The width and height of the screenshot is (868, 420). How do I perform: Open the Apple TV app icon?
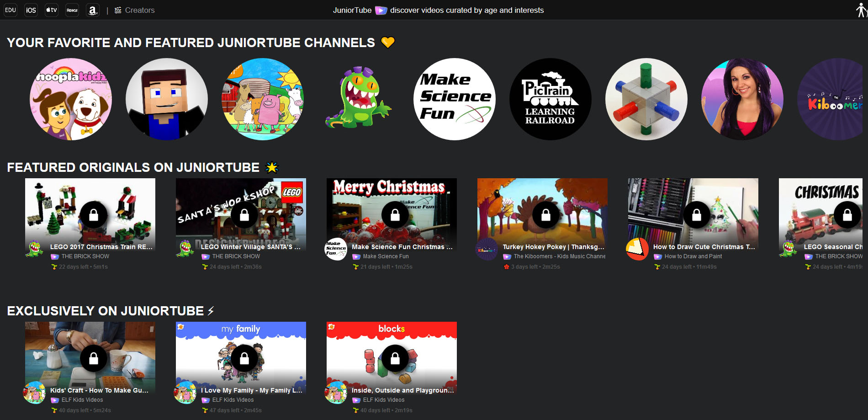(x=52, y=10)
